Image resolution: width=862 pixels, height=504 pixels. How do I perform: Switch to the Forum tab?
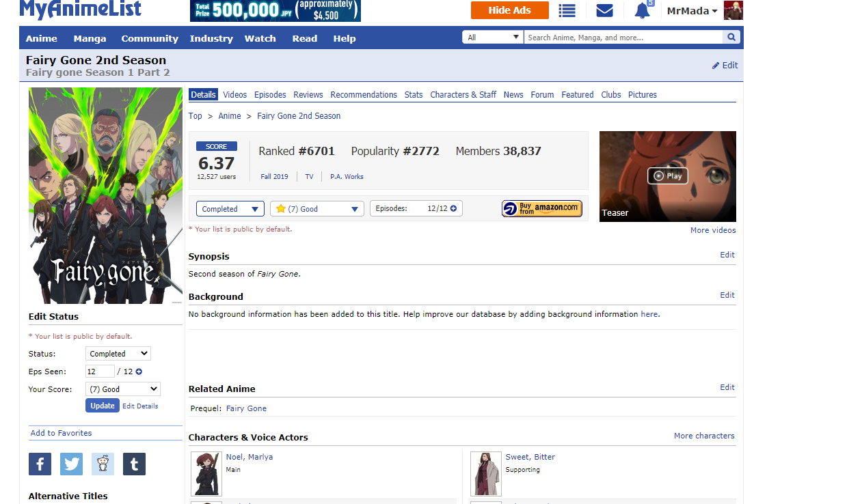click(x=542, y=95)
